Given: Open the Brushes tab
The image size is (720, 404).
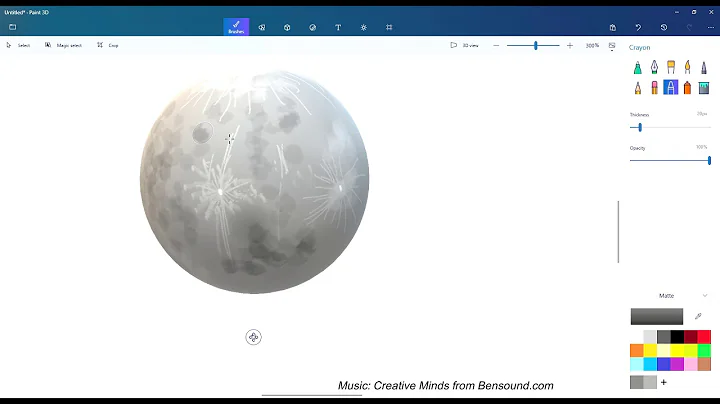Looking at the screenshot, I should (236, 27).
